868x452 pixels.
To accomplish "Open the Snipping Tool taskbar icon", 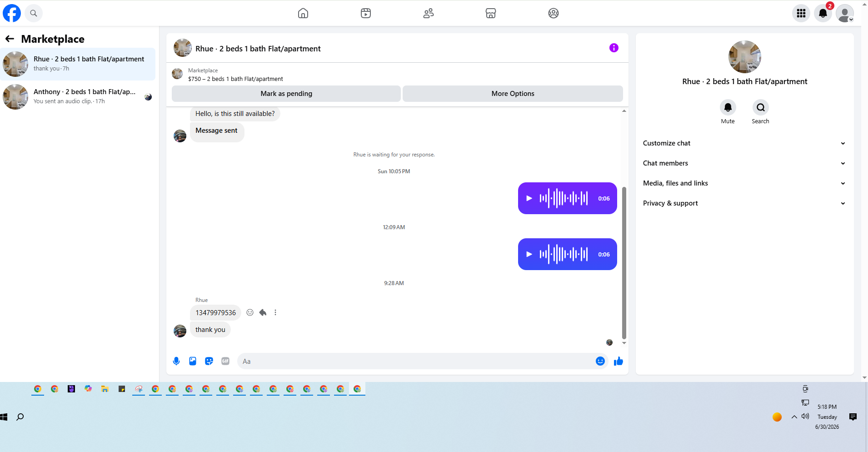I will [x=139, y=389].
